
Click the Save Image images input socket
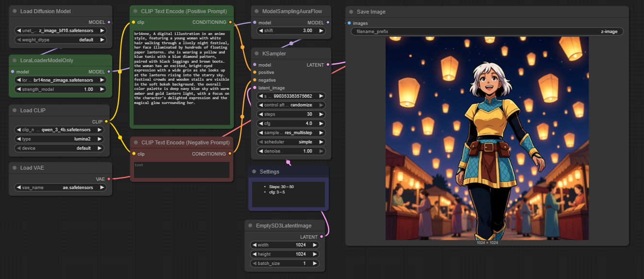[x=349, y=23]
